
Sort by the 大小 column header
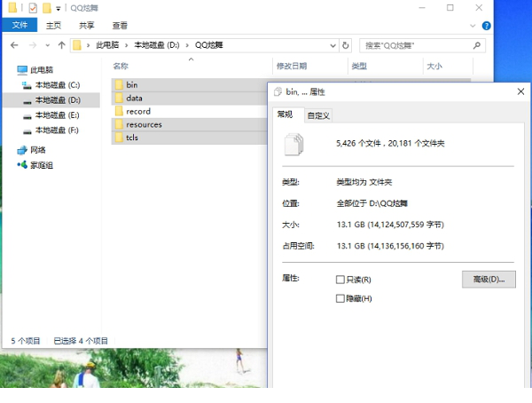click(x=434, y=66)
